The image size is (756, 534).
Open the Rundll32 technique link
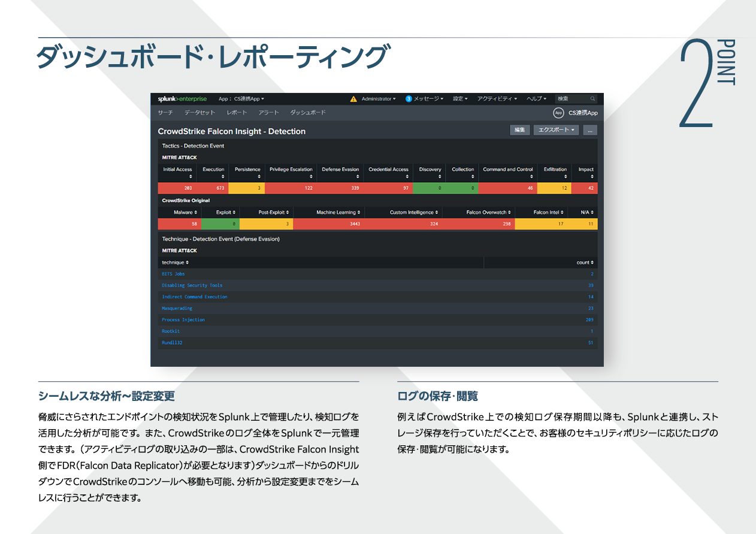[172, 343]
